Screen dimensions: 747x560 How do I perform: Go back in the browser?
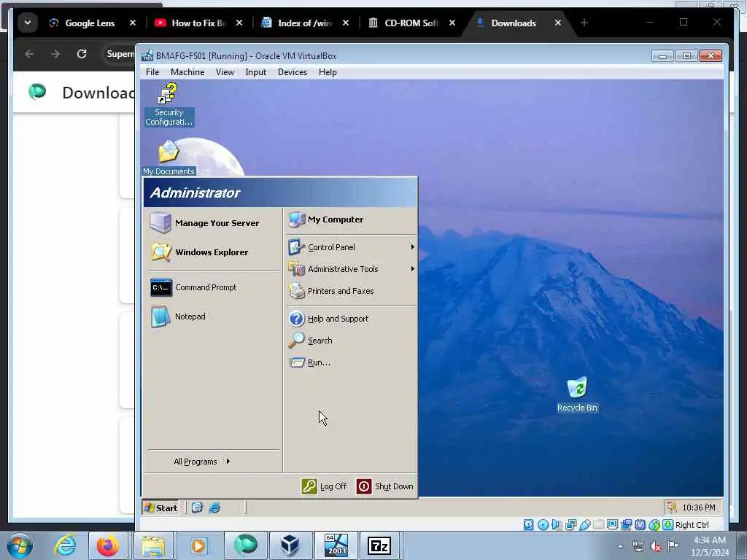tap(29, 54)
